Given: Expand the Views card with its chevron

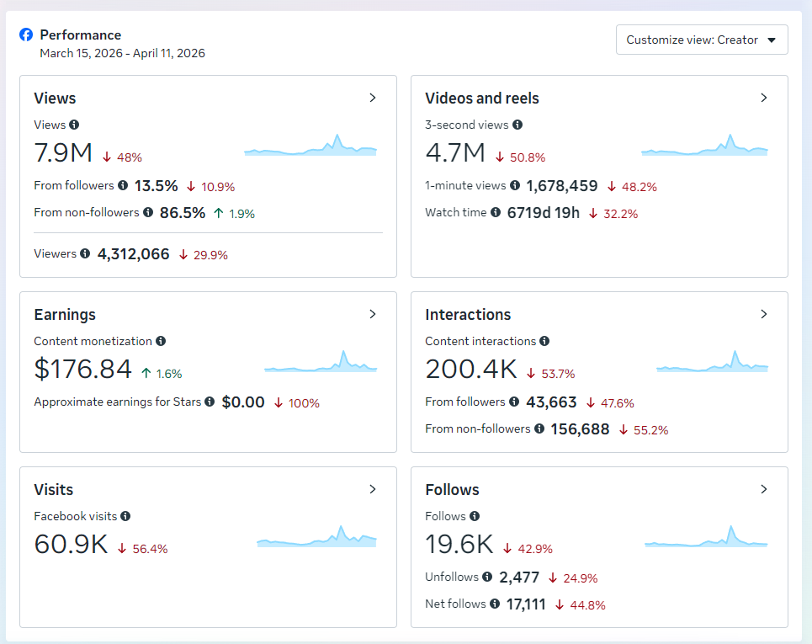Looking at the screenshot, I should click(373, 98).
